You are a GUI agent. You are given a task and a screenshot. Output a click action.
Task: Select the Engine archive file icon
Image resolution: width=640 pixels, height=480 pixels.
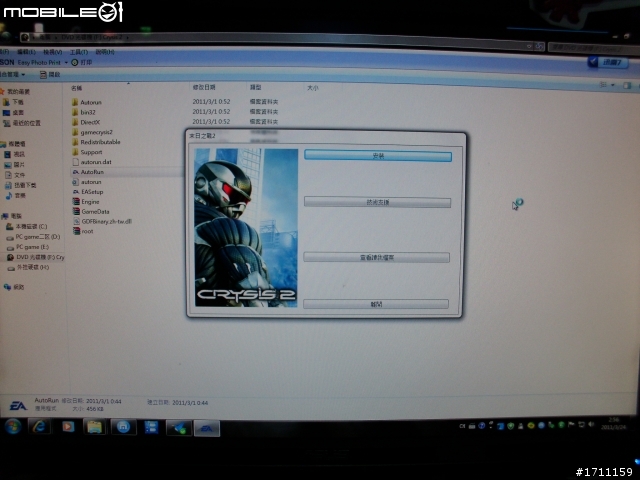click(x=76, y=202)
